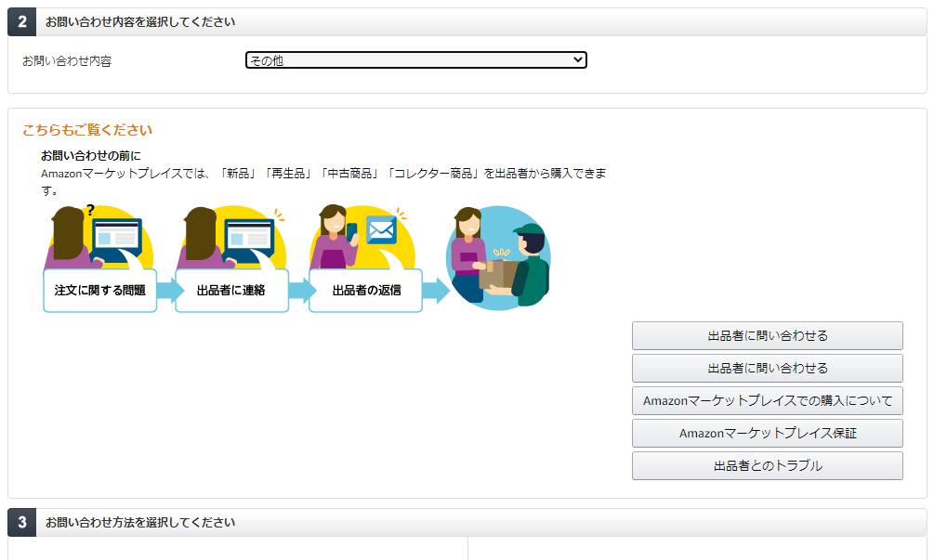Click the step 3 number badge
The height and width of the screenshot is (560, 934).
click(22, 523)
